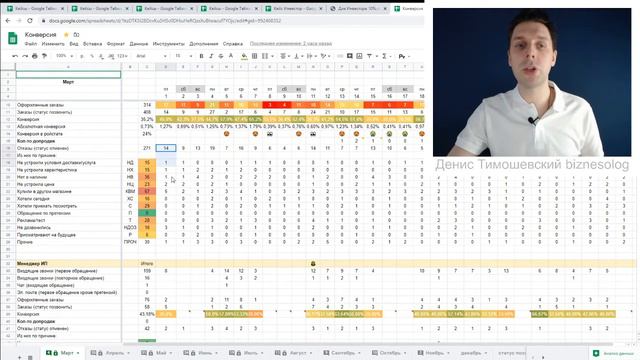
Task: Open the Инструменты menu
Action: coord(169,44)
